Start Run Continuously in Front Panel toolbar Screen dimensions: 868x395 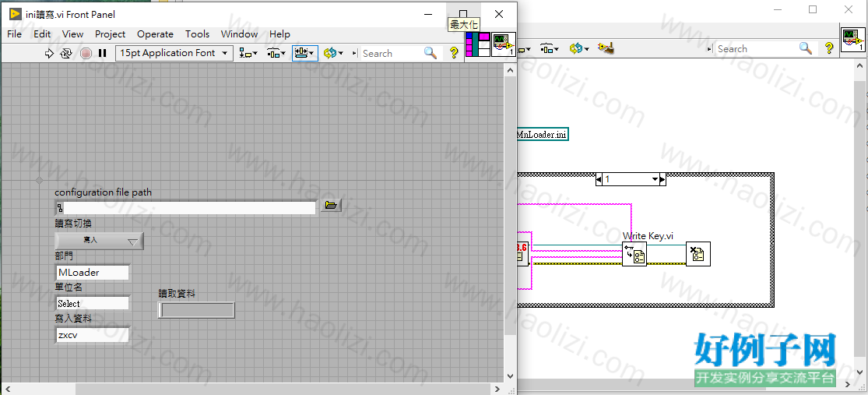coord(66,53)
